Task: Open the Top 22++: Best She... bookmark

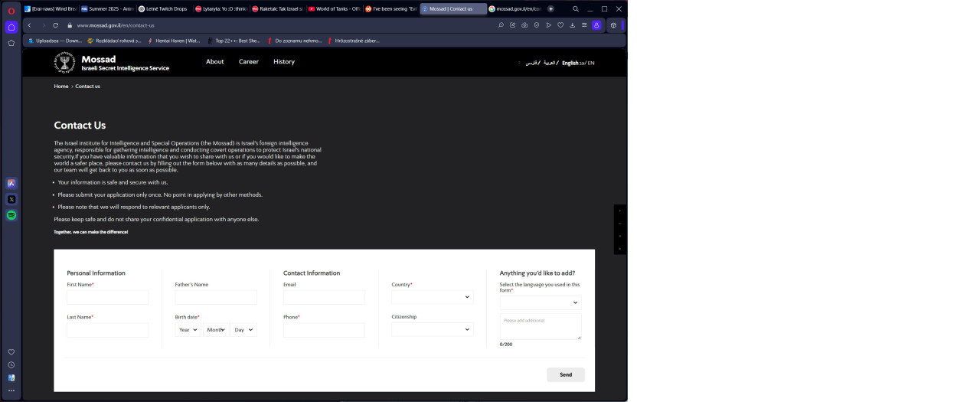Action: 235,41
